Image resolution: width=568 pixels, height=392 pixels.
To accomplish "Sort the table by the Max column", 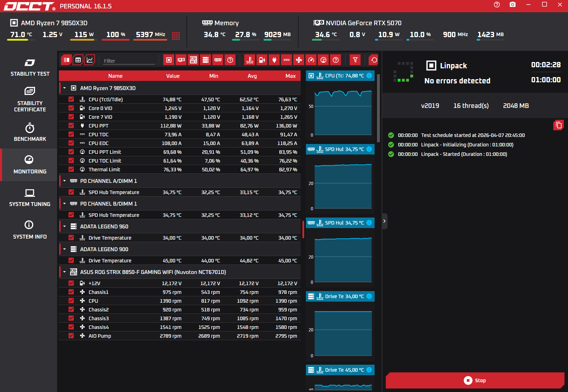I will click(x=290, y=76).
